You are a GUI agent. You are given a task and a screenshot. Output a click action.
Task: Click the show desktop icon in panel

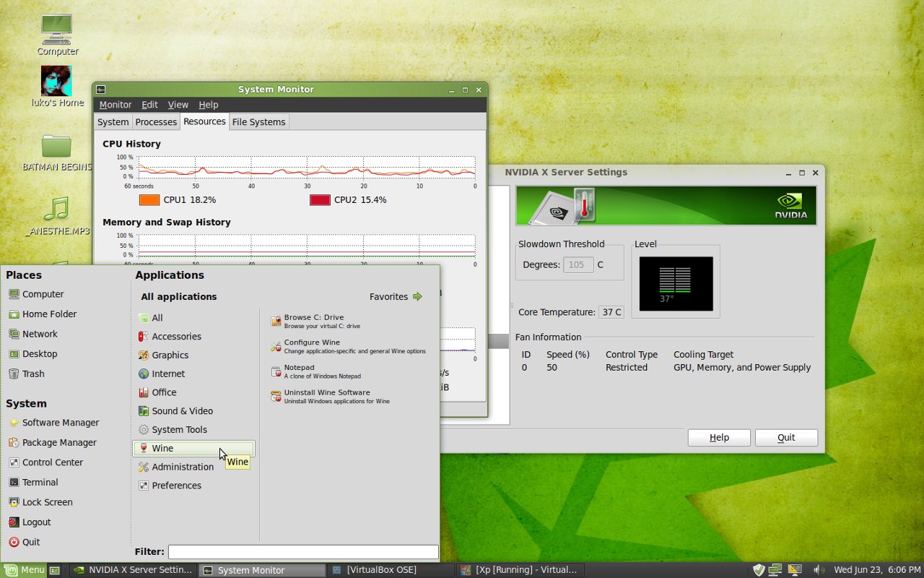(54, 570)
